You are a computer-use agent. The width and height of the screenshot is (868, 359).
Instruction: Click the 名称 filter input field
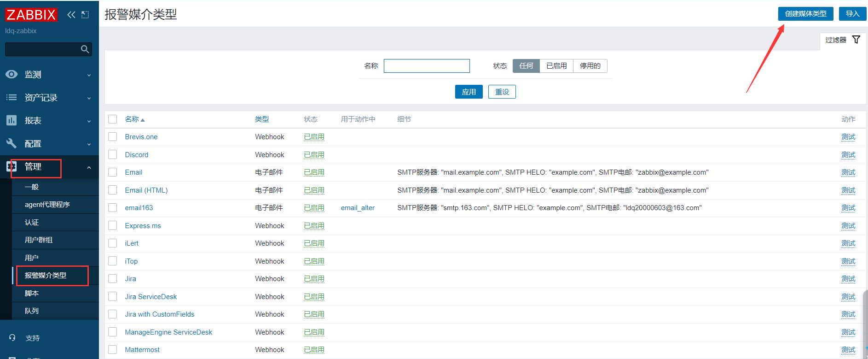coord(427,66)
